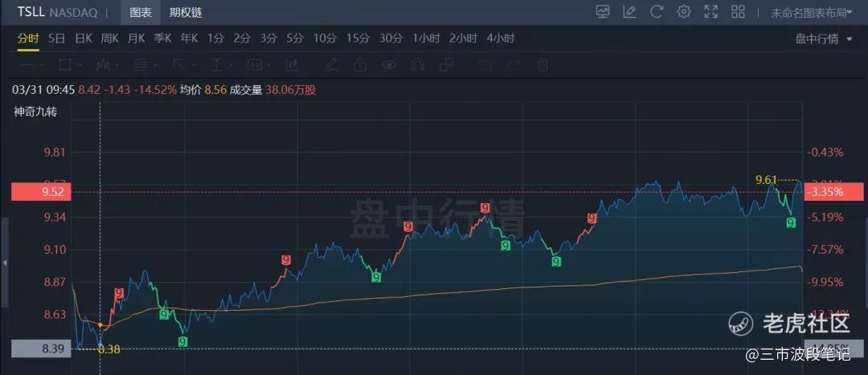Select the 周K timeframe
868x375 pixels.
[x=109, y=39]
